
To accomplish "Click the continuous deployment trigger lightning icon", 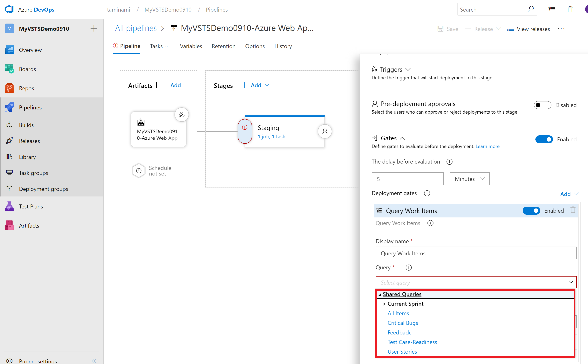I will click(x=182, y=115).
